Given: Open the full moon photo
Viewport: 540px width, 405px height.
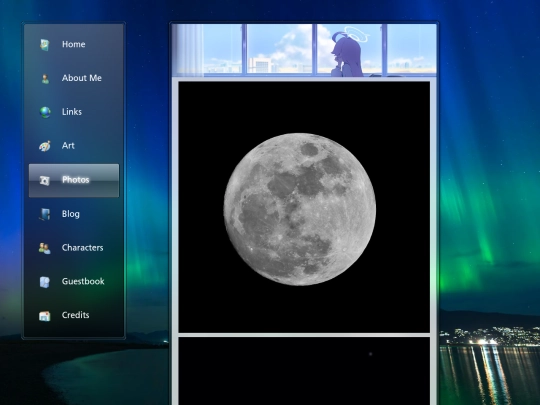Looking at the screenshot, I should (304, 207).
